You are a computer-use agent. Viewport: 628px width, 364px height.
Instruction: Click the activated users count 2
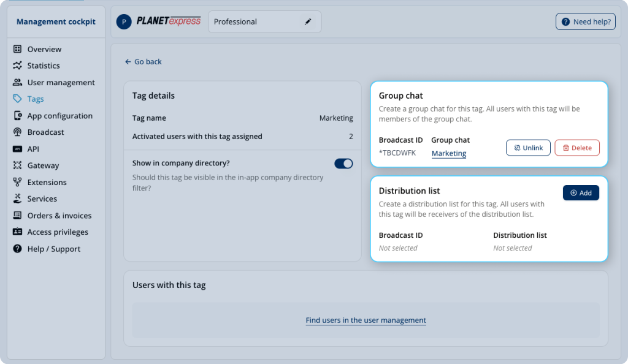pos(351,137)
